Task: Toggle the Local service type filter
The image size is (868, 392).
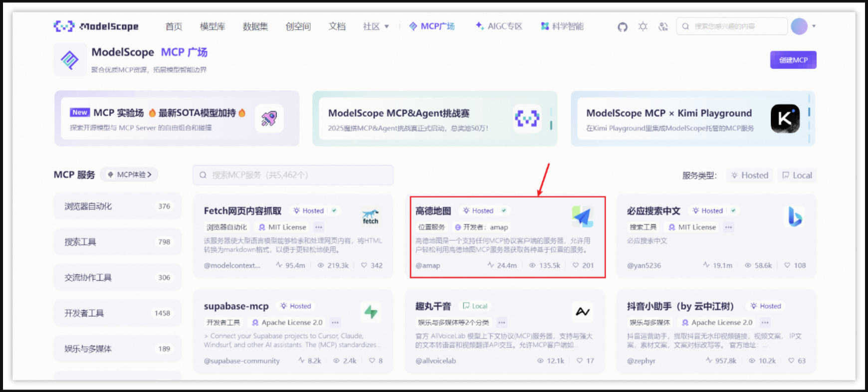Action: (x=797, y=175)
